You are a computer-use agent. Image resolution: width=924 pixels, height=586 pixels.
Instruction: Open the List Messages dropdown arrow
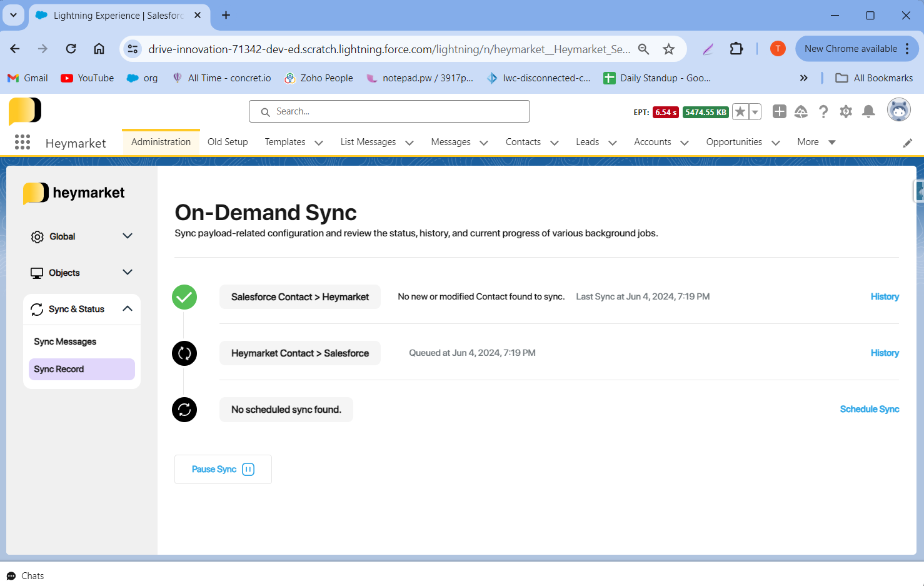pyautogui.click(x=409, y=143)
